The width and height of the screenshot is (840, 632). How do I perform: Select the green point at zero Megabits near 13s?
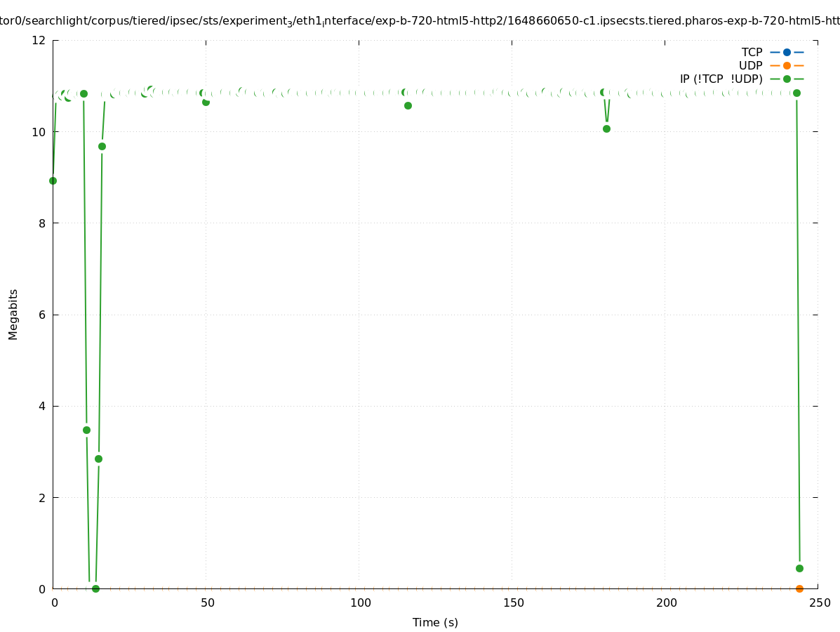pyautogui.click(x=95, y=588)
